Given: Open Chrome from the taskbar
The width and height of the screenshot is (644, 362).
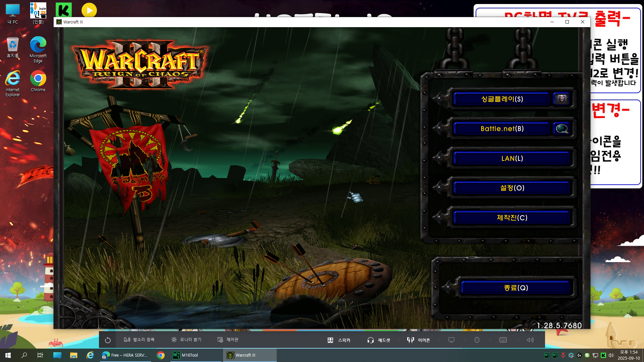Looking at the screenshot, I should tap(161, 355).
